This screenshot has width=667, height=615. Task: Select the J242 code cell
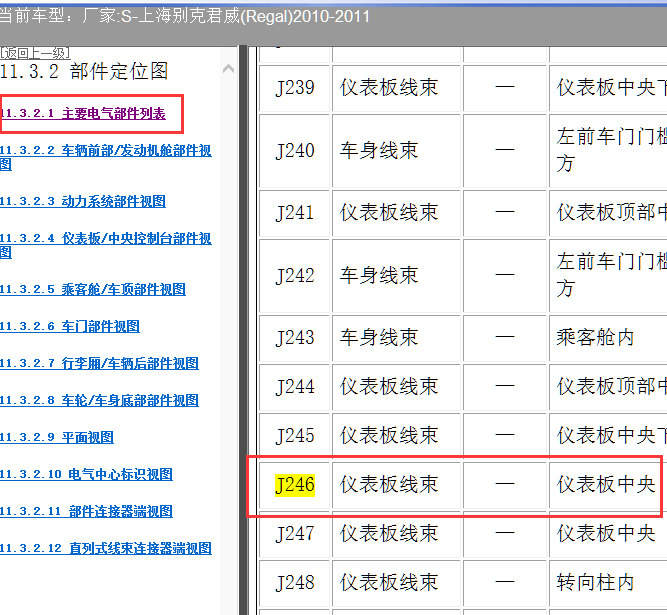pos(295,276)
